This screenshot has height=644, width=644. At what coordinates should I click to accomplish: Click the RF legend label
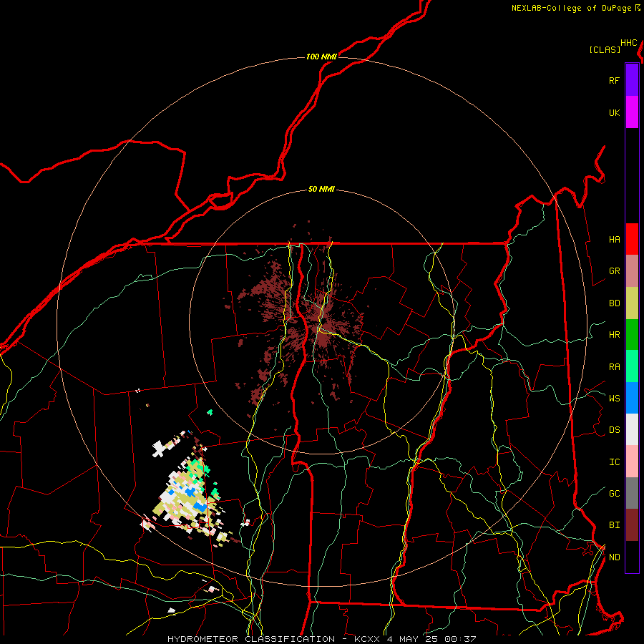(x=614, y=80)
